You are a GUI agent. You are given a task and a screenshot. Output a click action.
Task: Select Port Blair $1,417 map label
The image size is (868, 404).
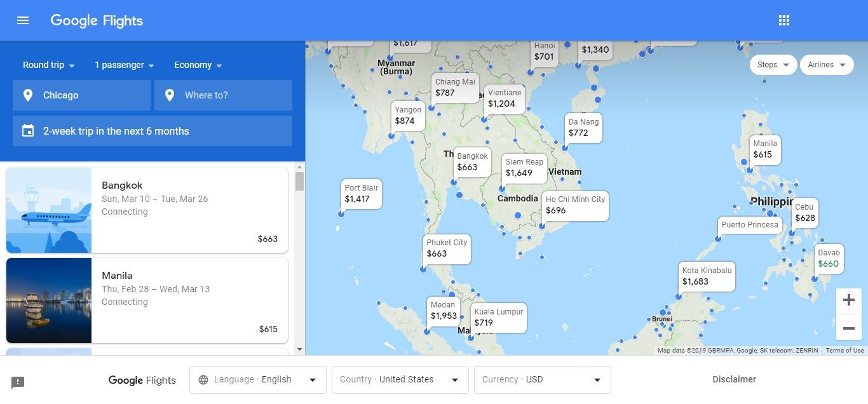361,194
